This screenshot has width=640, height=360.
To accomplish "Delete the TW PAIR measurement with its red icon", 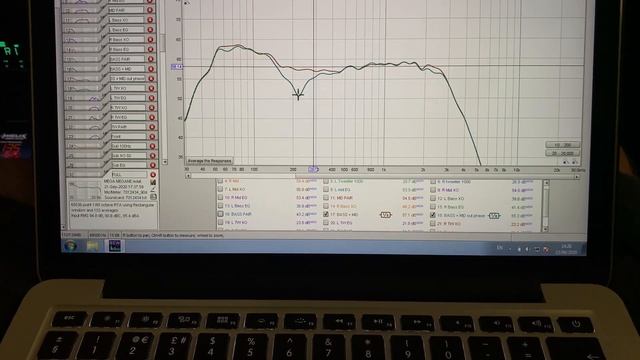I will click(x=151, y=127).
